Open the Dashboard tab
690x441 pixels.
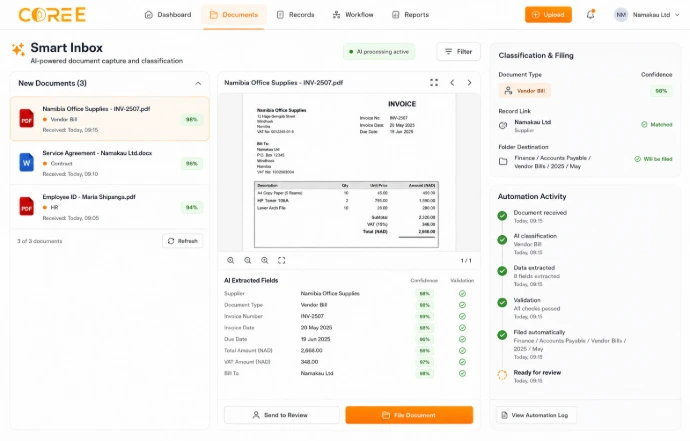168,15
